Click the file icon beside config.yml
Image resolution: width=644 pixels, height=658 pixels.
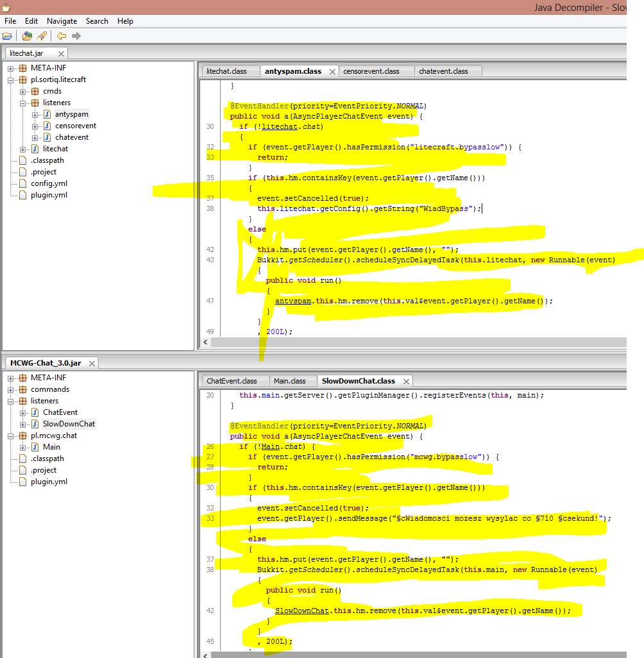pyautogui.click(x=22, y=183)
